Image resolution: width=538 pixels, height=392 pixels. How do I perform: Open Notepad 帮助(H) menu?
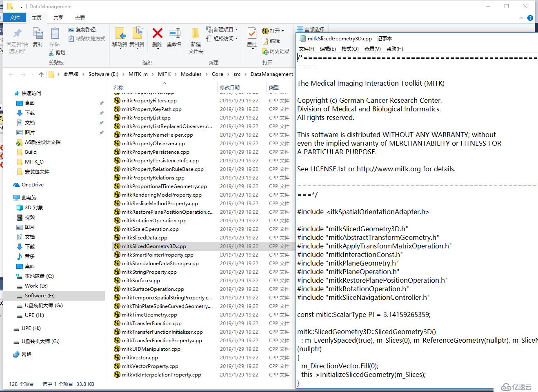395,49
